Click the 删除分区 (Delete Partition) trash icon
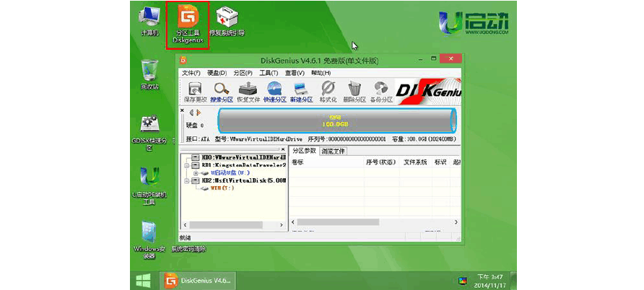Viewport: 644px width, 290px height. pyautogui.click(x=354, y=92)
